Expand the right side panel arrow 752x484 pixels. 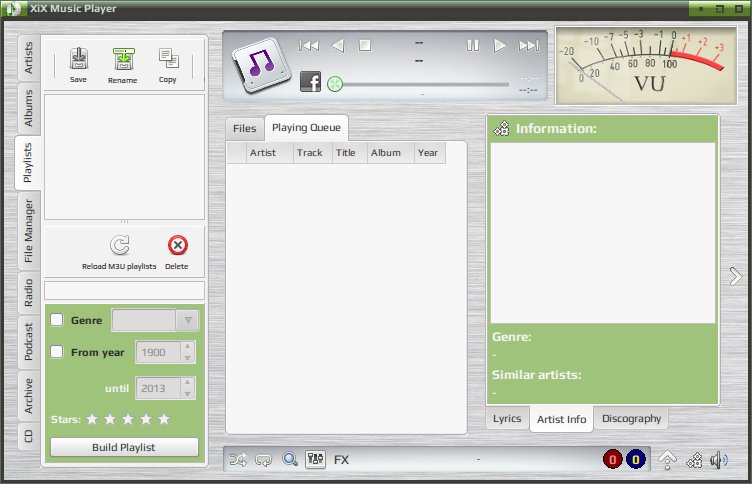[x=735, y=276]
